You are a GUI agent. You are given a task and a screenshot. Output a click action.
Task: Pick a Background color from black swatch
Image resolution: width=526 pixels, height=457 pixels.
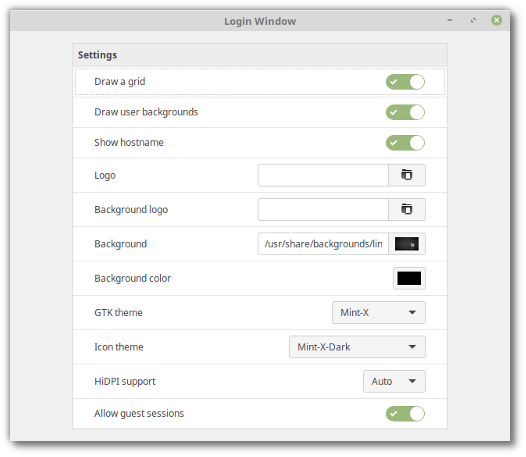(409, 278)
